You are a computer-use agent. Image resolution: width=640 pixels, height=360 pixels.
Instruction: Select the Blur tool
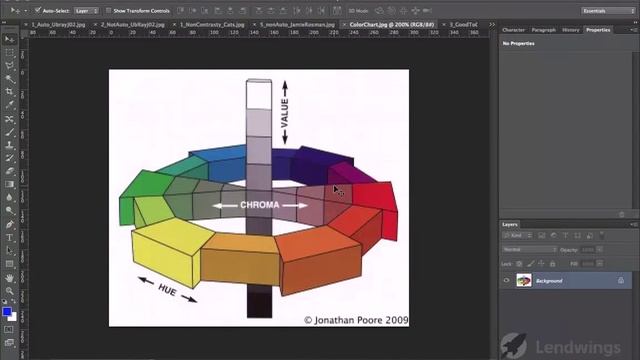[9, 198]
